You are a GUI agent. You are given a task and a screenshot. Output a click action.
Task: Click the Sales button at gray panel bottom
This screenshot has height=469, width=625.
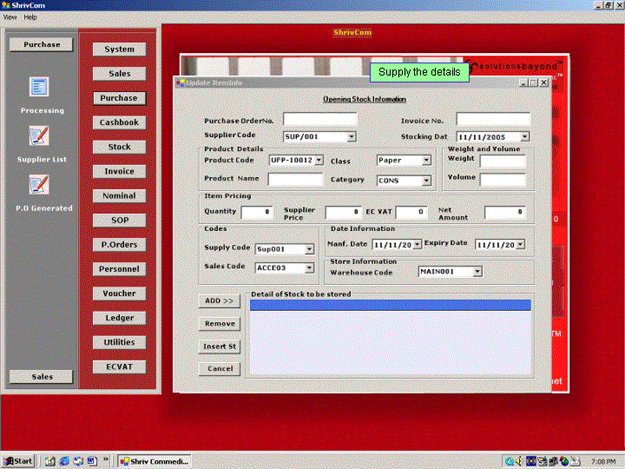(41, 377)
